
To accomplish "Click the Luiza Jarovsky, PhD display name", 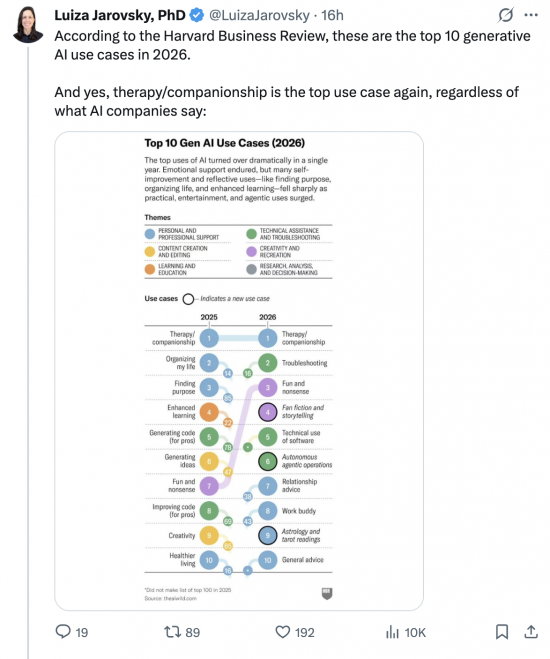I will pos(120,16).
